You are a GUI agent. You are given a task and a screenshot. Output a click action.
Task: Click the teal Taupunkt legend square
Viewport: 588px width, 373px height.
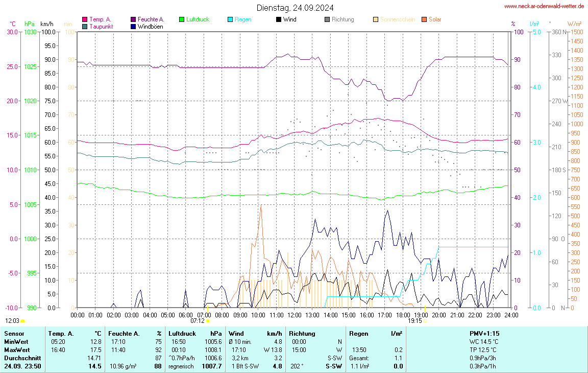pos(85,26)
